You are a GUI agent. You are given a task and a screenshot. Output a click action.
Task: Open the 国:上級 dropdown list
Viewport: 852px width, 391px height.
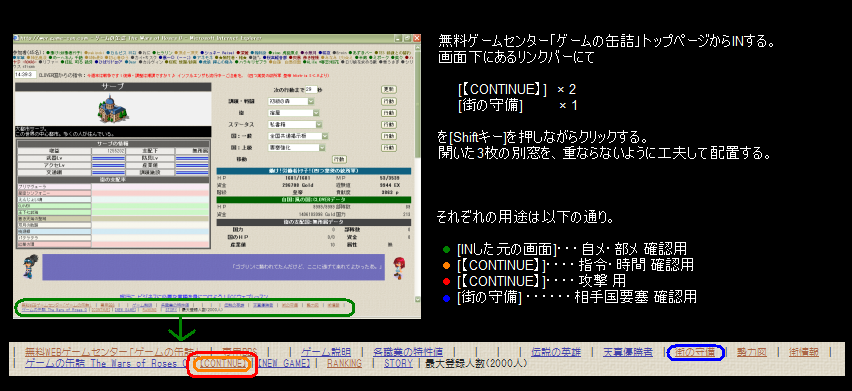[297, 147]
